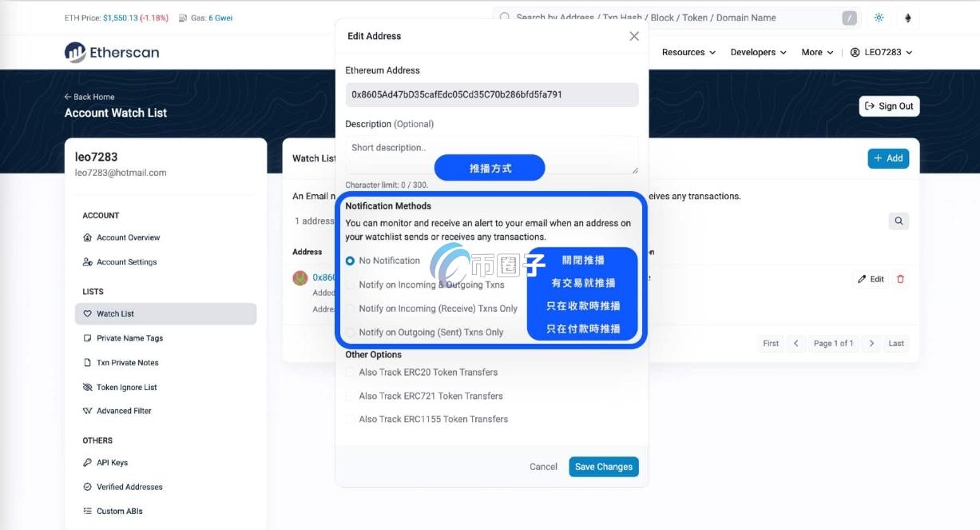
Task: Toggle the theme sun icon
Action: (879, 18)
